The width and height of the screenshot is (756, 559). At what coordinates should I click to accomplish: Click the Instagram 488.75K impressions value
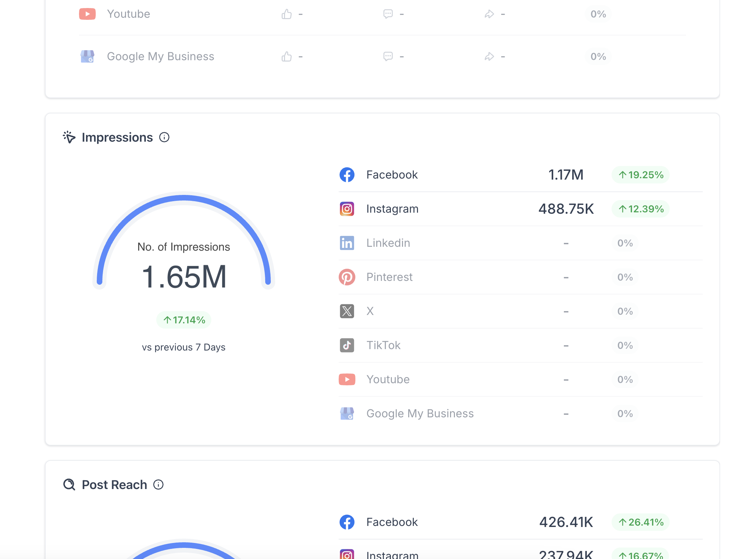click(566, 209)
